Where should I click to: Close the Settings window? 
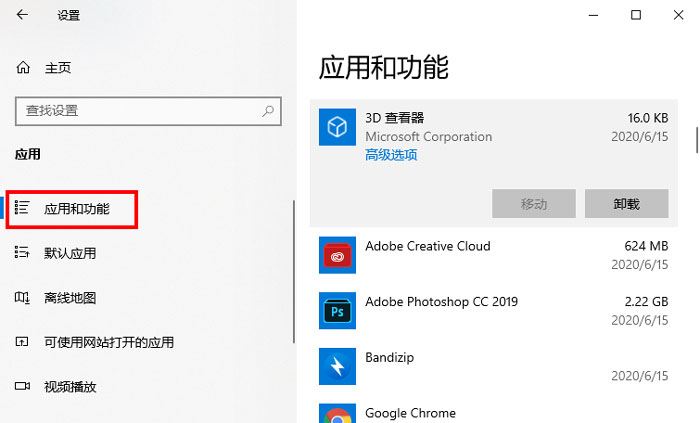pyautogui.click(x=678, y=15)
